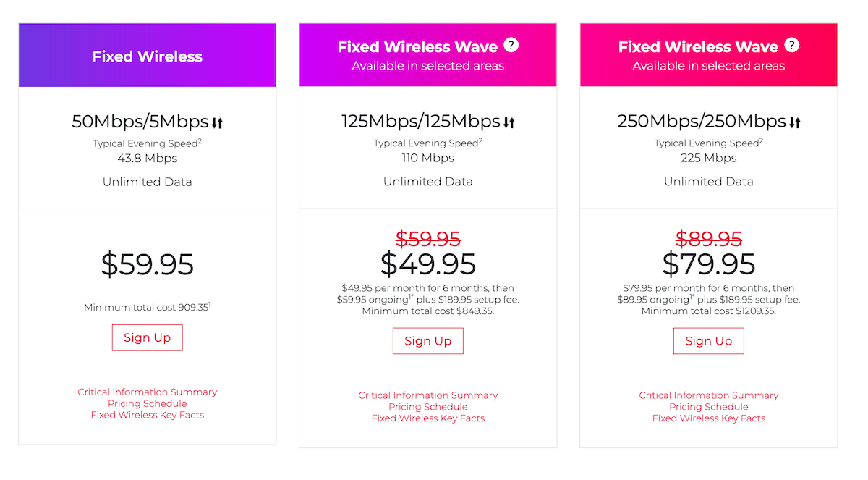This screenshot has height=480, width=868.
Task: Click the struck-through $89.95 price
Action: click(708, 239)
